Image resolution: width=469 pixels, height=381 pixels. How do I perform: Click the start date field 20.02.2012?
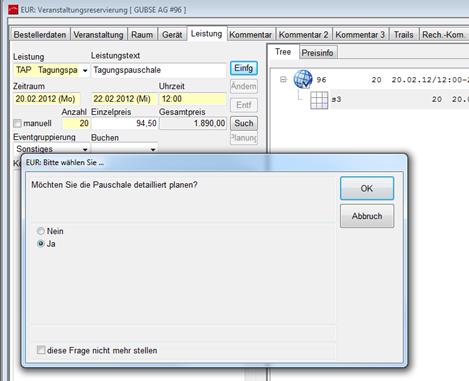tap(47, 99)
